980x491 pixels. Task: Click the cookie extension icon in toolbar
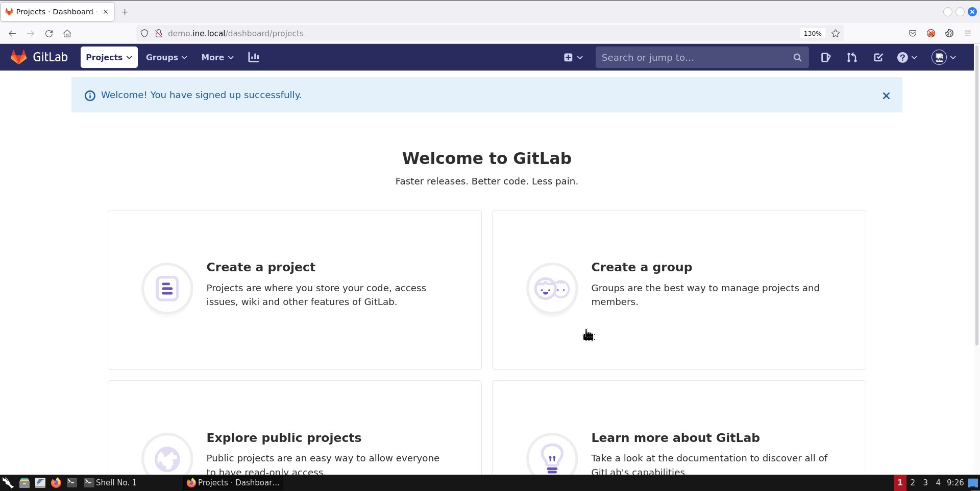click(x=949, y=33)
